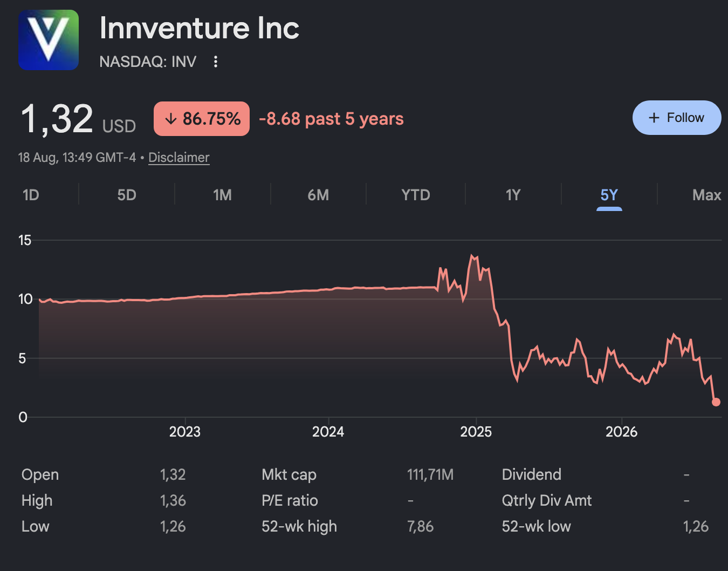Click the chart endpoint price dot
Image resolution: width=728 pixels, height=571 pixels.
[x=716, y=402]
